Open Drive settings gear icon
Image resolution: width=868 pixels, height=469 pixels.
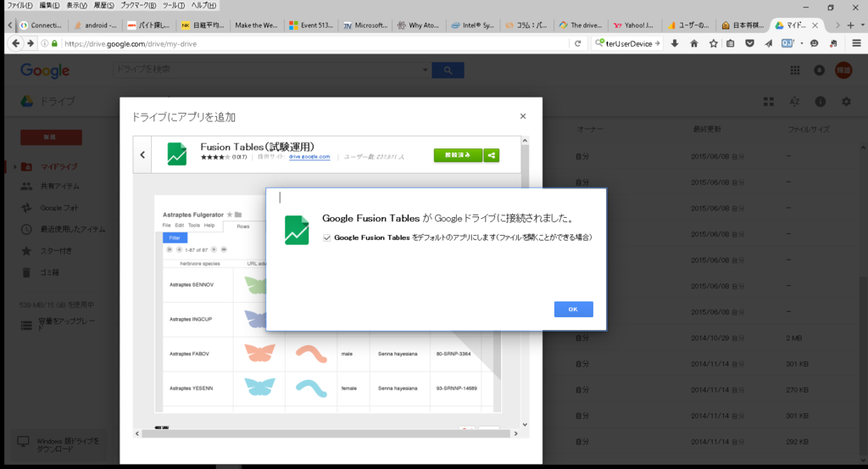coord(847,101)
